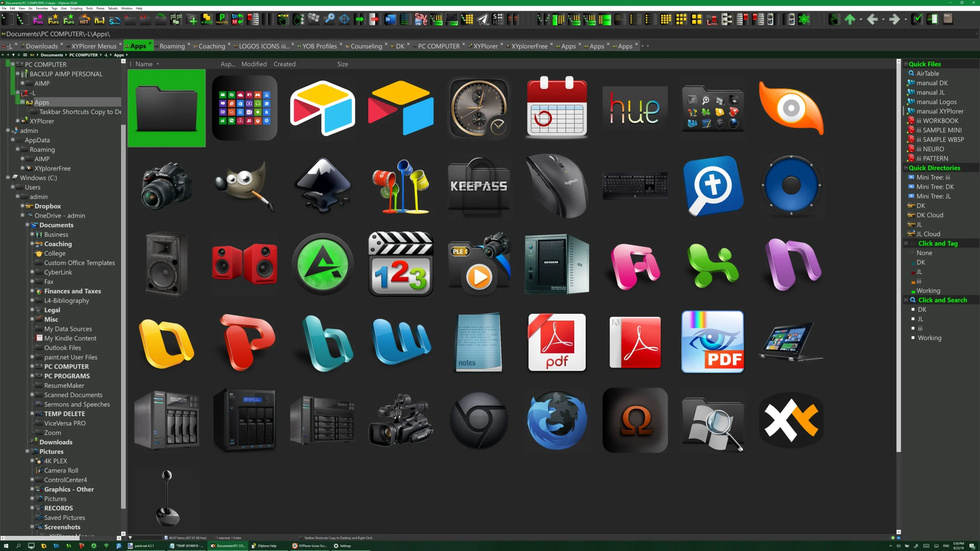Click Mini Tree: DK quick directory
The height and width of the screenshot is (551, 980).
(934, 187)
